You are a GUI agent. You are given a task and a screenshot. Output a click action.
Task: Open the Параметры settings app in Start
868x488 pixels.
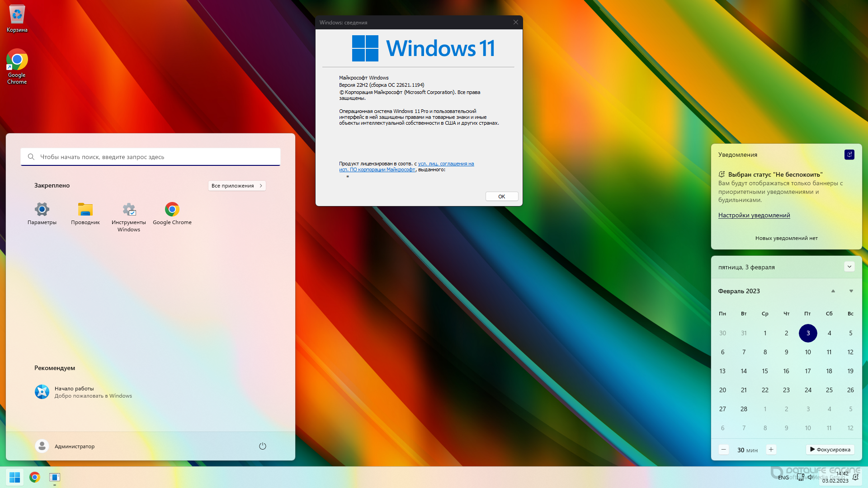(42, 214)
